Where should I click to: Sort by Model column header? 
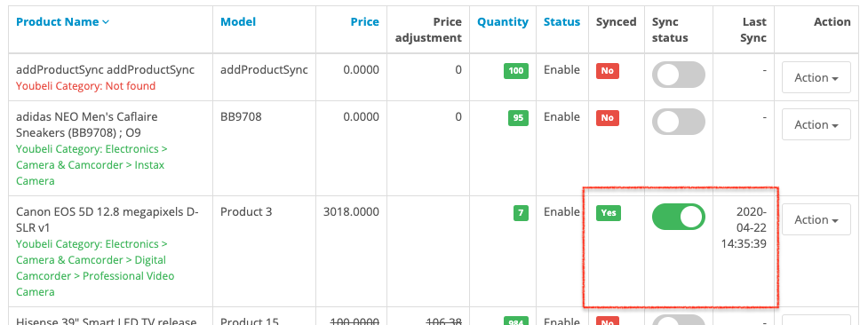(x=238, y=22)
